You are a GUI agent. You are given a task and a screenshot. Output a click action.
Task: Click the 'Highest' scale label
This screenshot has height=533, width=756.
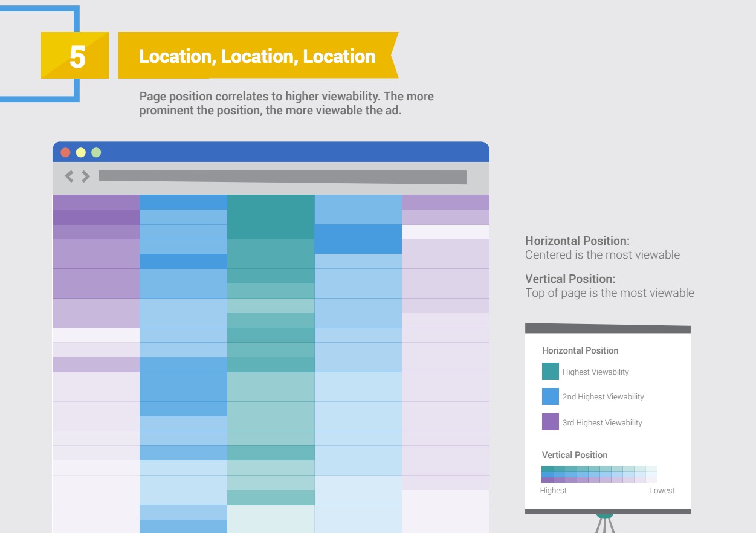point(554,491)
